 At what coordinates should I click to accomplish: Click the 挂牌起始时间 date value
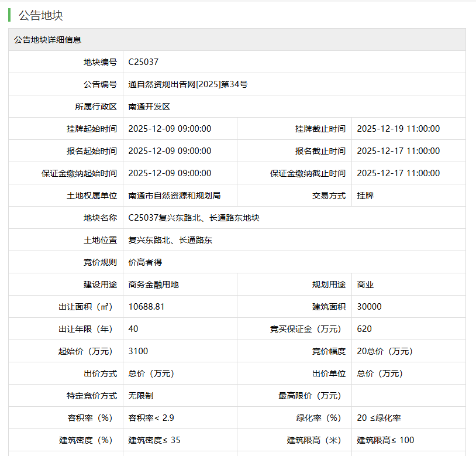tap(170, 128)
